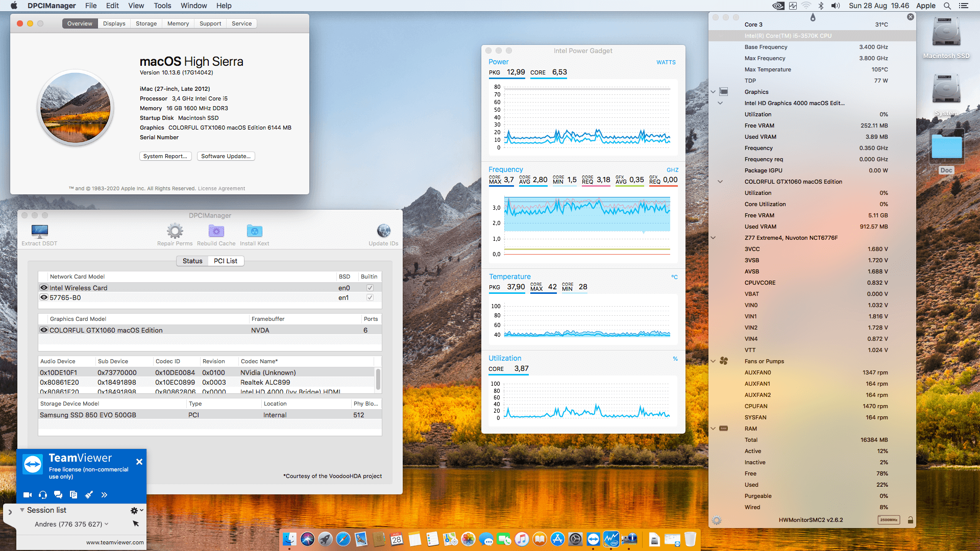Image resolution: width=980 pixels, height=551 pixels.
Task: Open the License Agreement link
Action: coord(221,188)
